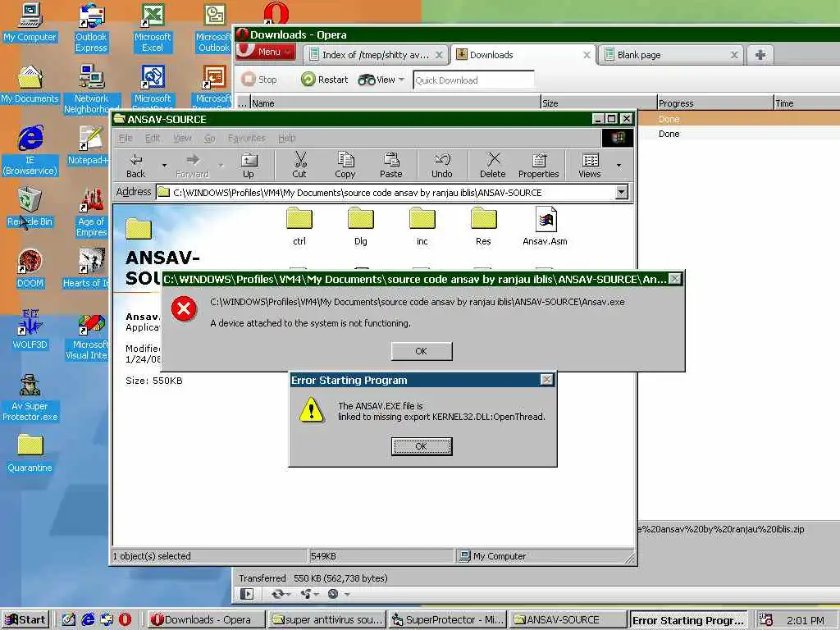Select Notepad++ desktop shortcut

tap(89, 146)
